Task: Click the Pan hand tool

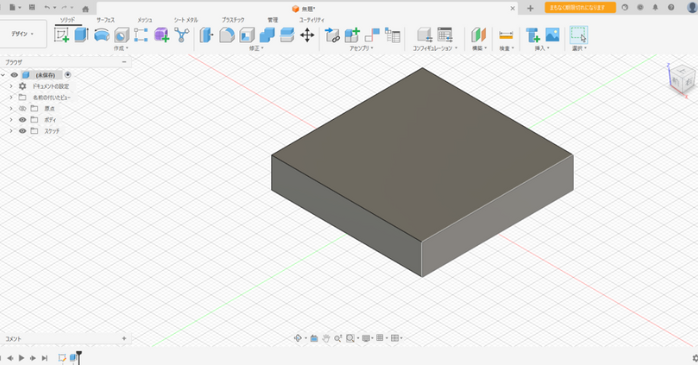Action: pos(326,338)
